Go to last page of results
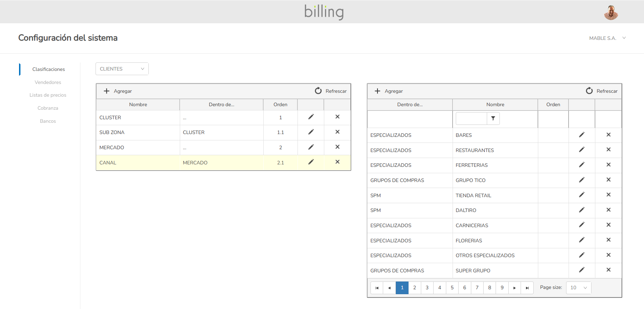This screenshot has height=309, width=644. click(527, 288)
